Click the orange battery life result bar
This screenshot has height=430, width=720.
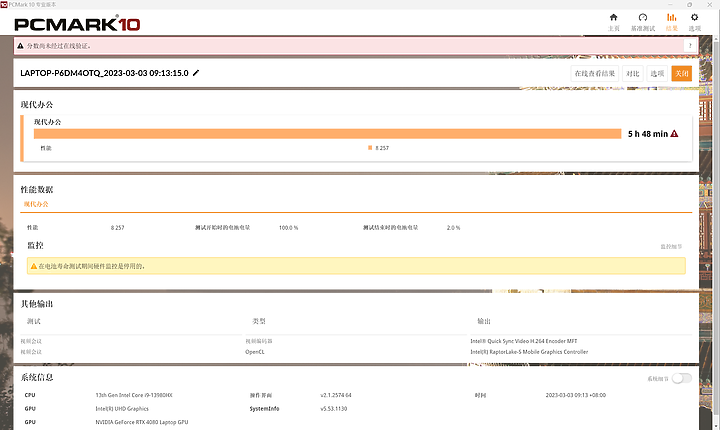[327, 134]
